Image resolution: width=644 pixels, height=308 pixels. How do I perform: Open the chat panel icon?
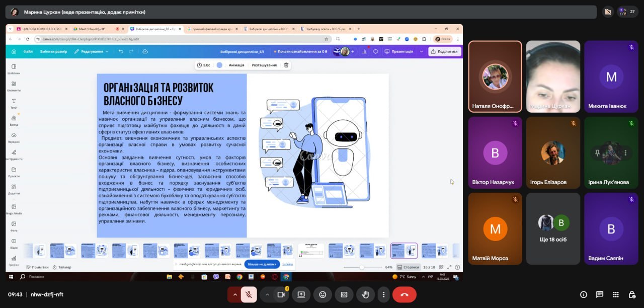(600, 294)
